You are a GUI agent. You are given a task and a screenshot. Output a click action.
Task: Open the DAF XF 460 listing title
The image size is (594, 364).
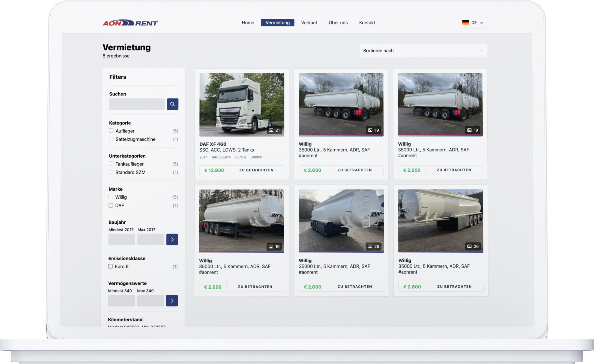213,144
